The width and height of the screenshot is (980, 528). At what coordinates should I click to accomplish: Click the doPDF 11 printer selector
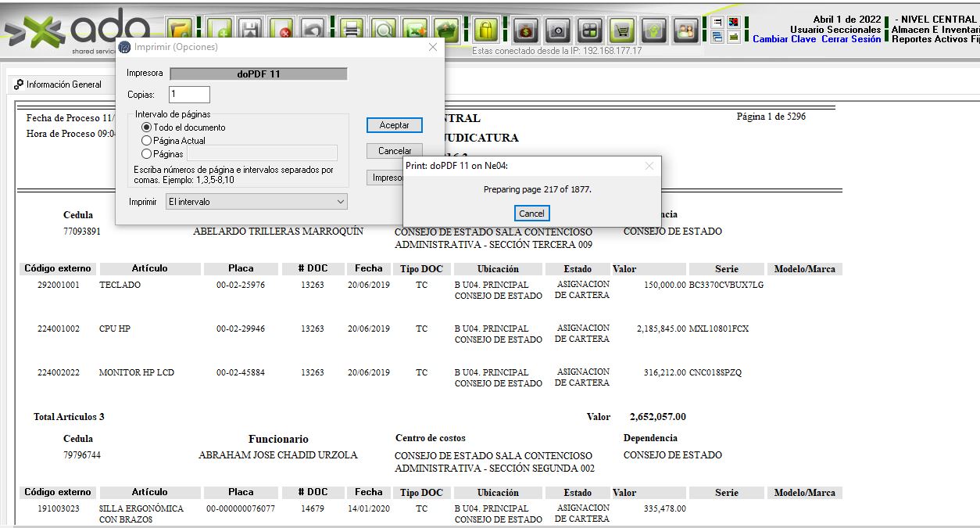[258, 74]
